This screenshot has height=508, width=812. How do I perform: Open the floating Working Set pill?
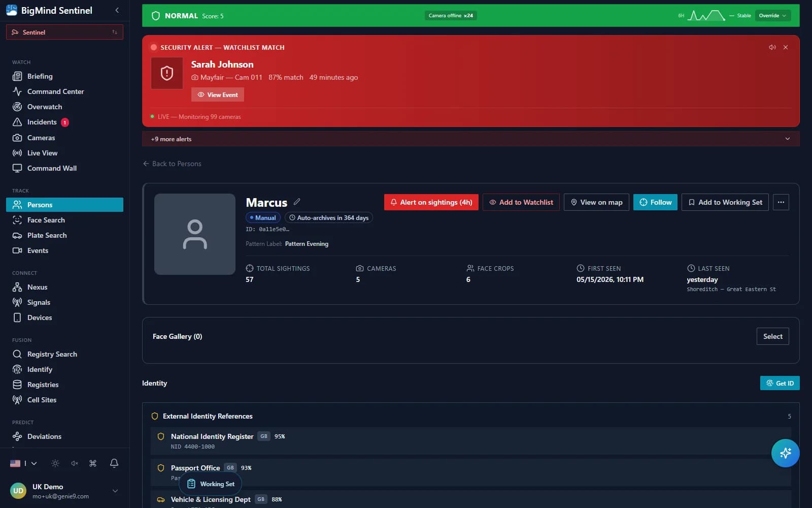coord(211,484)
